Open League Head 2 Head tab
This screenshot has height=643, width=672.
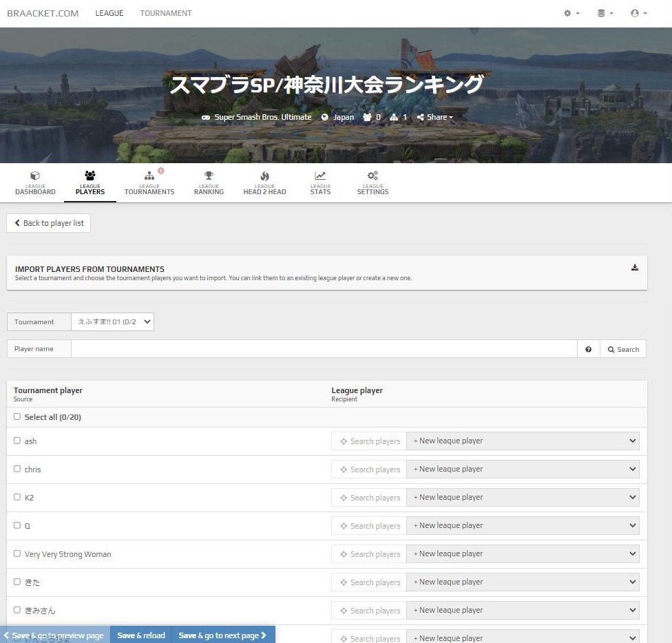(264, 183)
